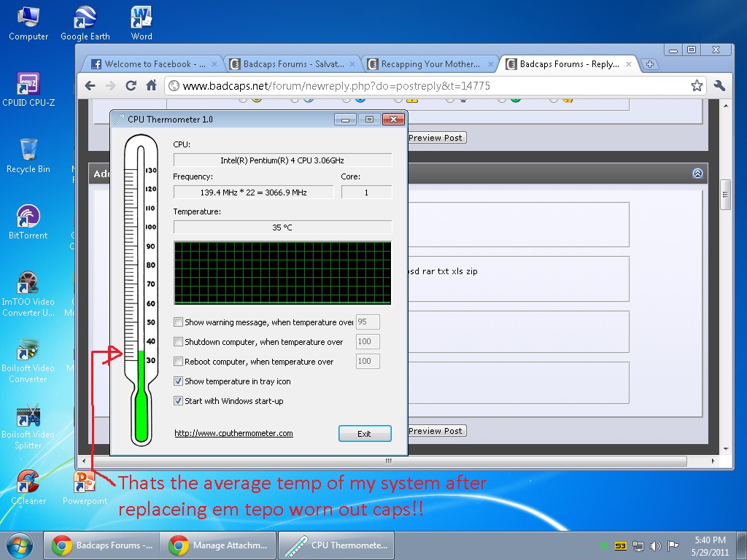Toggle Show temperature in tray icon
Screen dimensions: 747x560
point(179,381)
